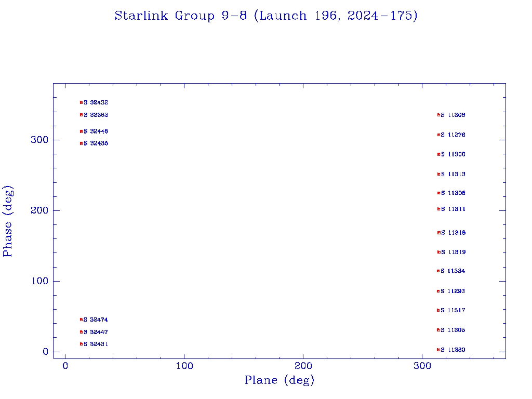The height and width of the screenshot is (399, 532).
Task: Click the "S 11313" label text
Action: point(453,175)
